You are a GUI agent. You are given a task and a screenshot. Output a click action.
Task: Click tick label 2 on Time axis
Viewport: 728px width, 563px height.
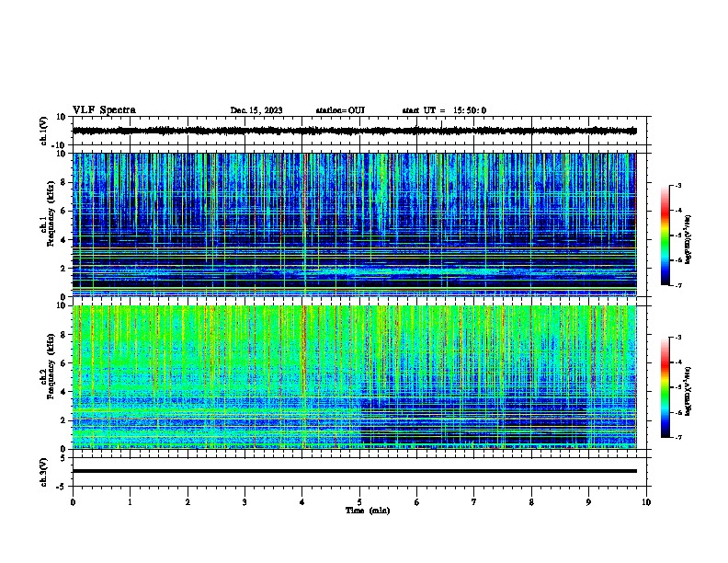188,502
